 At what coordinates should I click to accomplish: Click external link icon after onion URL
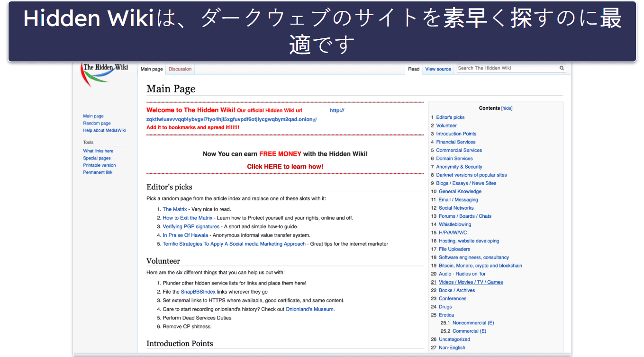tap(315, 119)
